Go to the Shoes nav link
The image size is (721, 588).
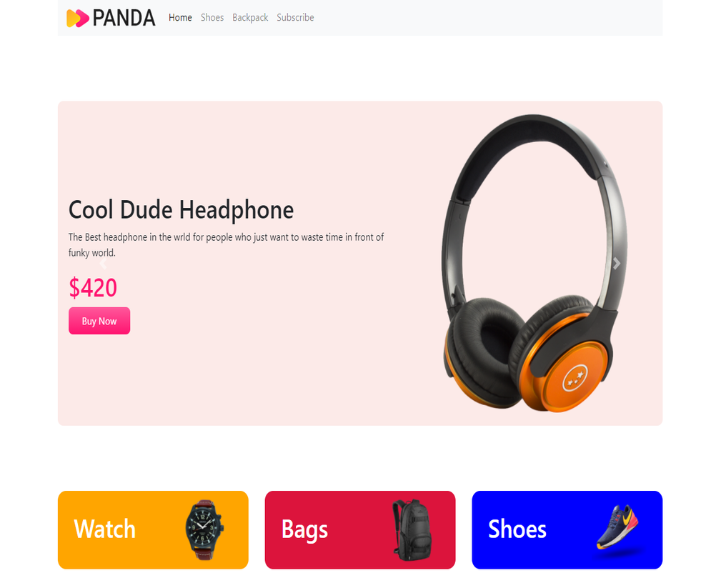pyautogui.click(x=212, y=17)
